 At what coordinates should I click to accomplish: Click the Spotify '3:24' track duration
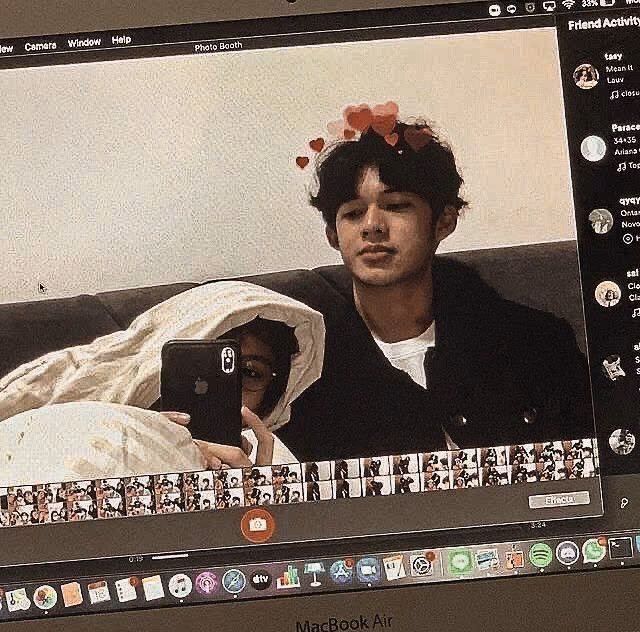(x=538, y=525)
